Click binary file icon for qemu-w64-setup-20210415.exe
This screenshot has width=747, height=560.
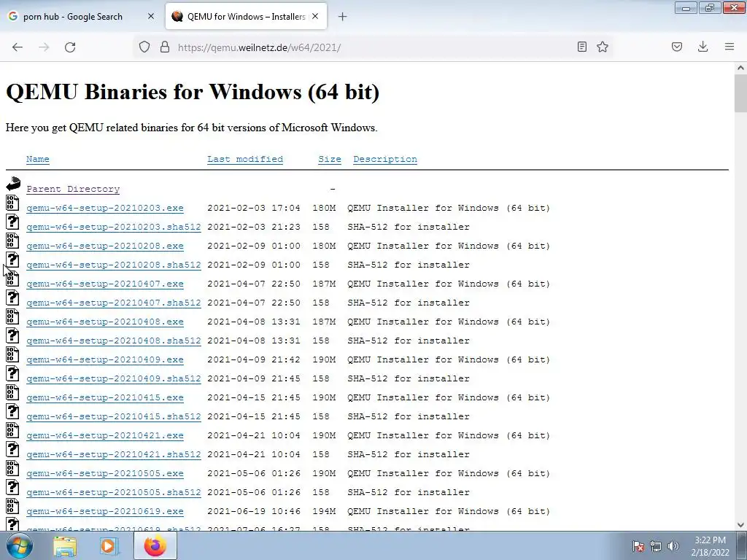[x=12, y=392]
